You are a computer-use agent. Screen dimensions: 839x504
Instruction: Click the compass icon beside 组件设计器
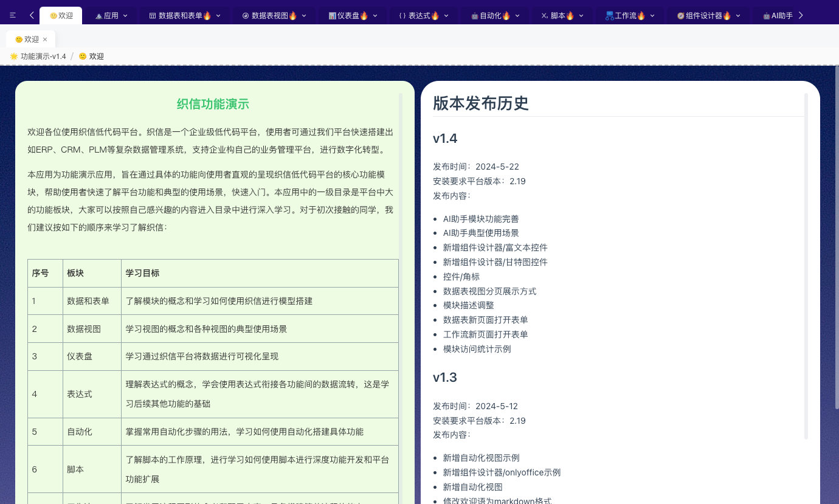tap(680, 16)
